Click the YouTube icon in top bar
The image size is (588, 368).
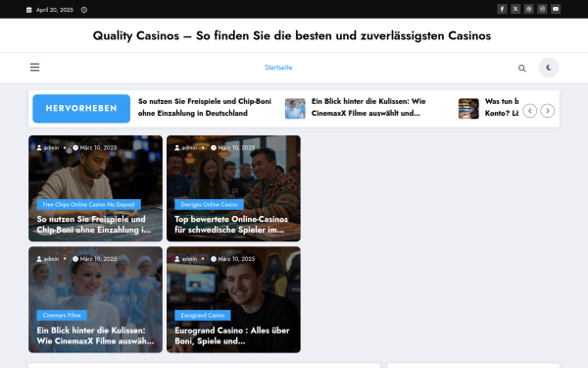556,9
